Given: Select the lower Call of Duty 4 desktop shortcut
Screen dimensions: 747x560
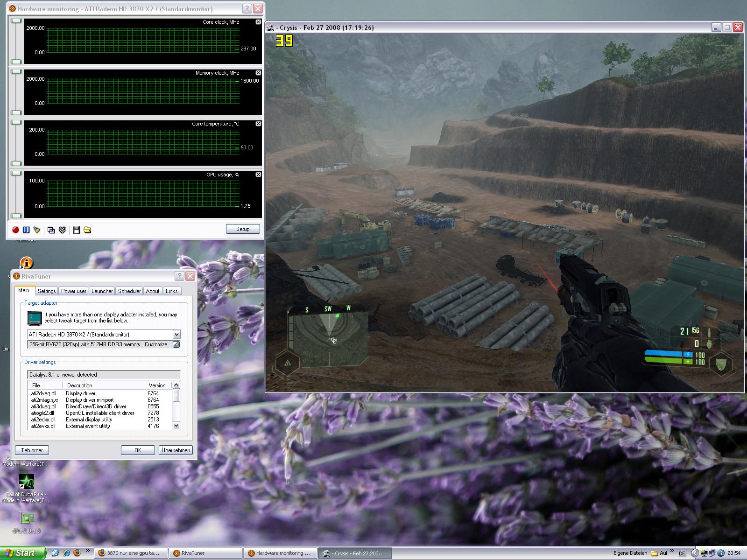Looking at the screenshot, I should click(26, 489).
